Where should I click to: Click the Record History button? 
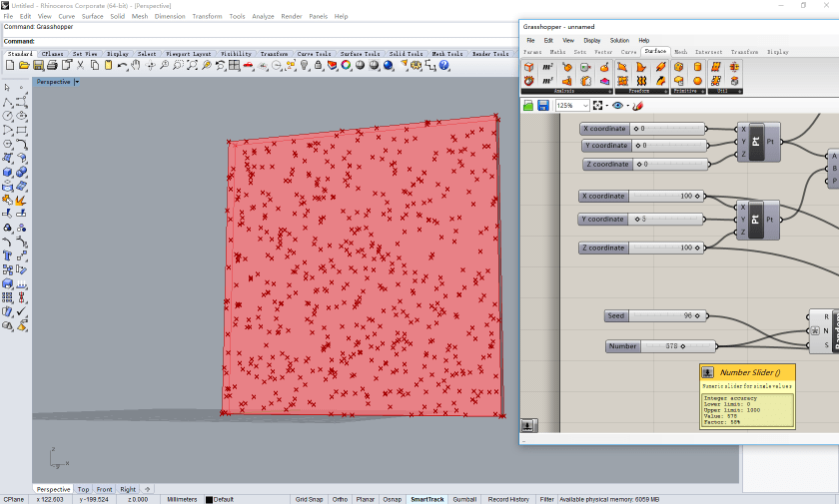pos(508,499)
